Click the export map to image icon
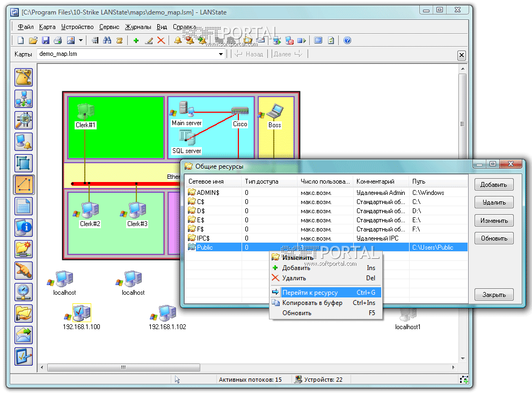532x393 pixels. [70, 40]
